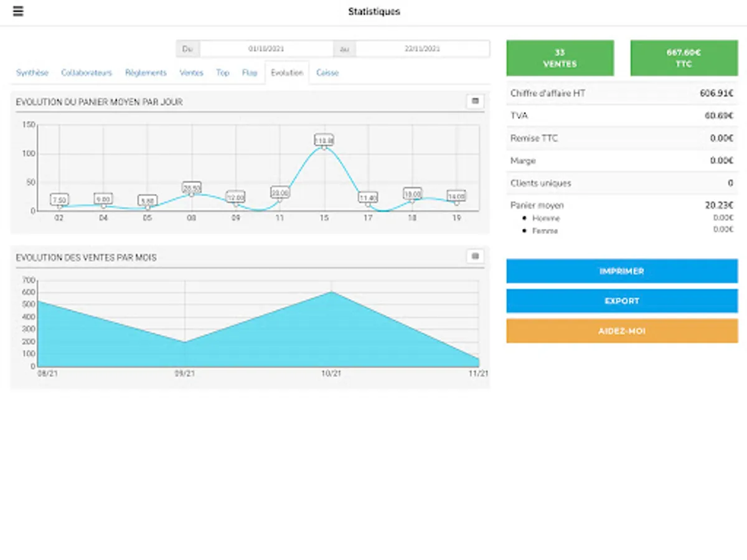Select the 28.50 data label on day 08

pyautogui.click(x=192, y=187)
